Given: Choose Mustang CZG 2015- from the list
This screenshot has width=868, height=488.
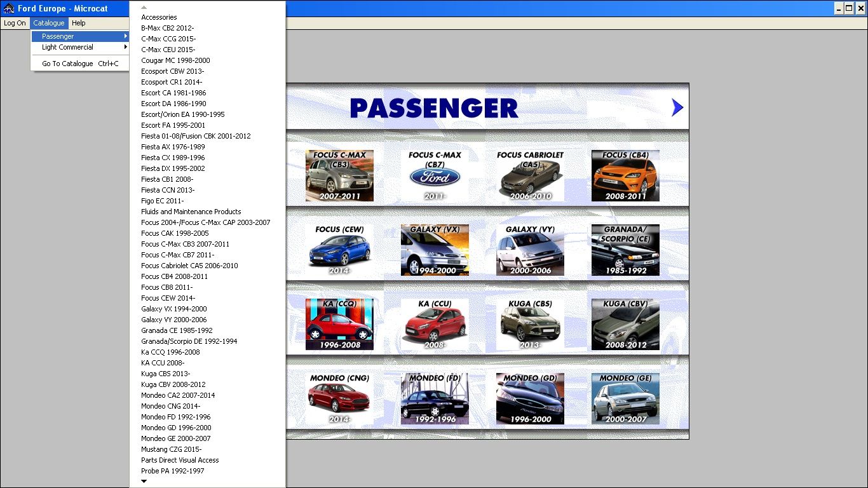Looking at the screenshot, I should 171,449.
